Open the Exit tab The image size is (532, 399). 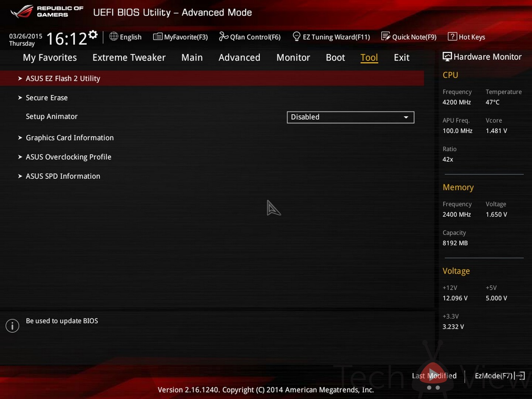[x=402, y=58]
